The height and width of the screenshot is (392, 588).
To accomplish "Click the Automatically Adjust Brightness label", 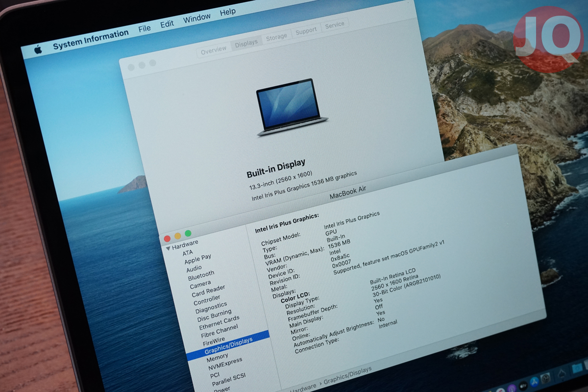I will tap(334, 335).
